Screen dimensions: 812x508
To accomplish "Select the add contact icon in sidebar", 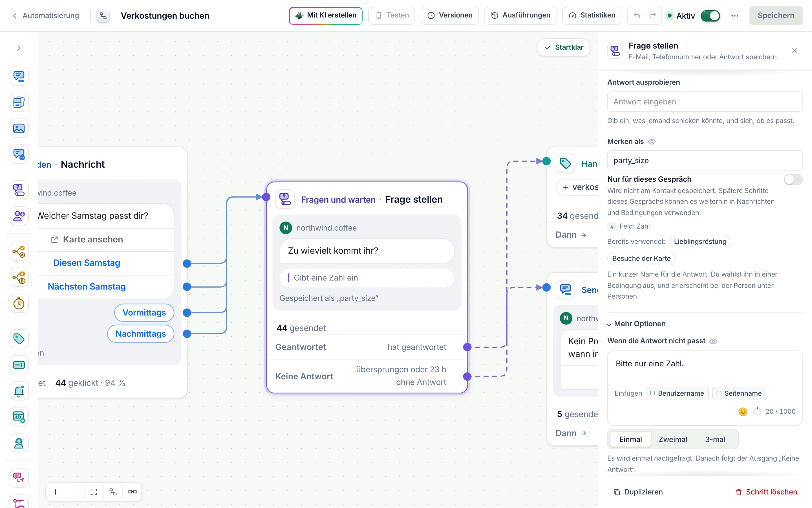I will point(19,216).
